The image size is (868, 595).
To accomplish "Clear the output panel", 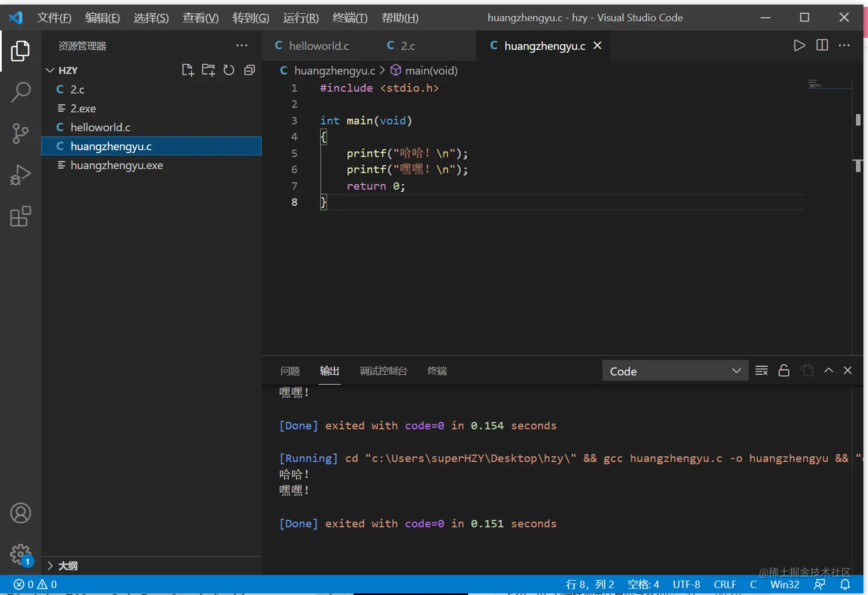I will 761,371.
